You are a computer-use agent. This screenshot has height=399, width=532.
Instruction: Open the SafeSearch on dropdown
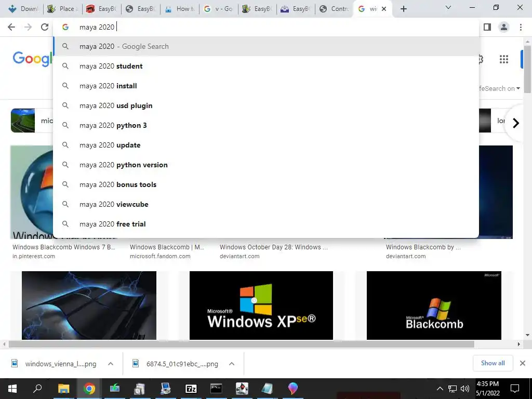499,88
